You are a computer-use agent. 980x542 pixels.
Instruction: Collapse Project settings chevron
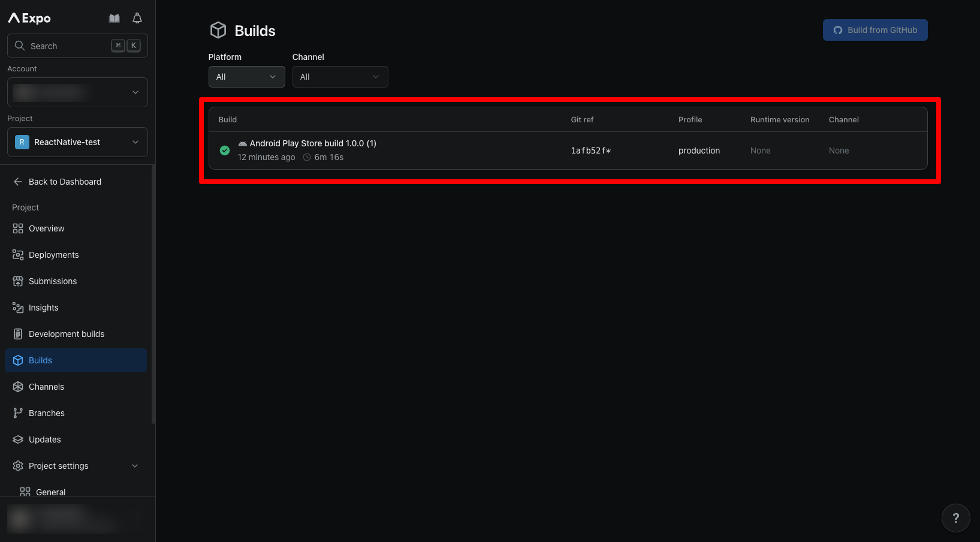135,466
